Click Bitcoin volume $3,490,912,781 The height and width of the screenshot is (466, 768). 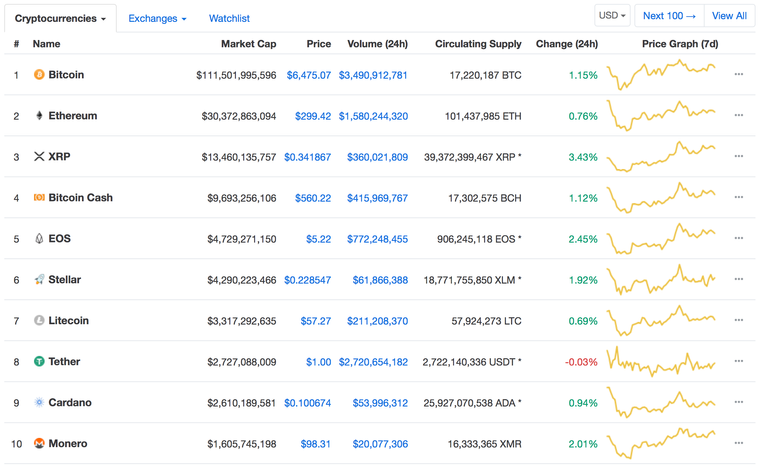pyautogui.click(x=373, y=75)
